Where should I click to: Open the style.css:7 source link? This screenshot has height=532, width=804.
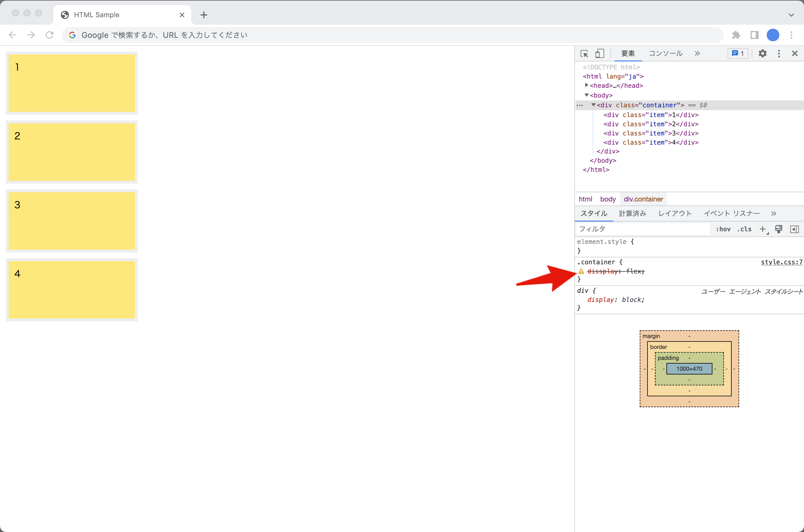(782, 262)
